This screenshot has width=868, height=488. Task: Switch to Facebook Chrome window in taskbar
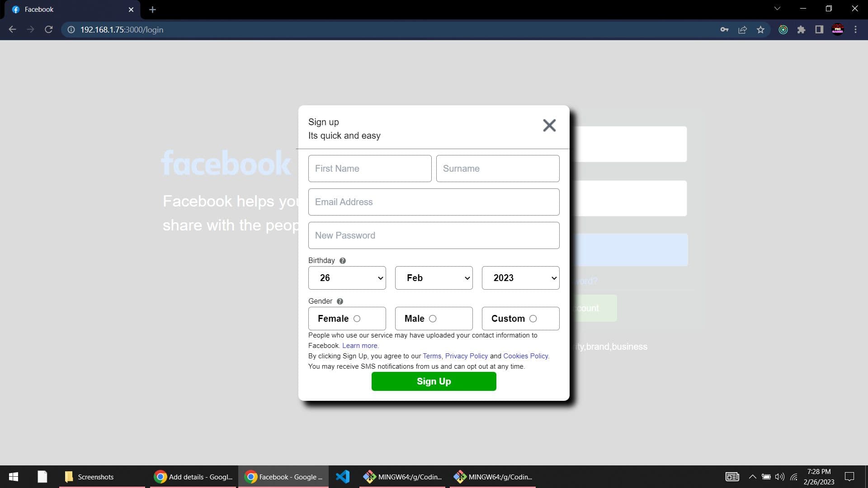click(x=283, y=477)
